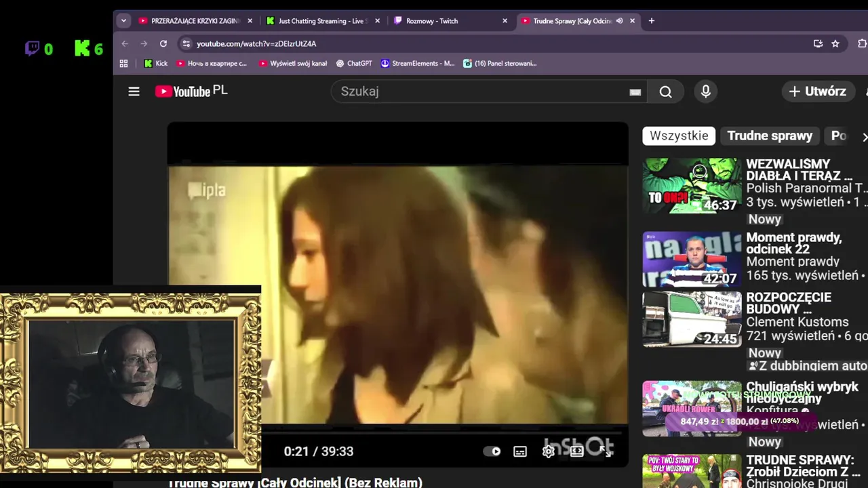Viewport: 868px width, 488px height.
Task: Open TRUDNE SPRAWY: Zrobił Dzieciom thumbnail
Action: pos(692,471)
